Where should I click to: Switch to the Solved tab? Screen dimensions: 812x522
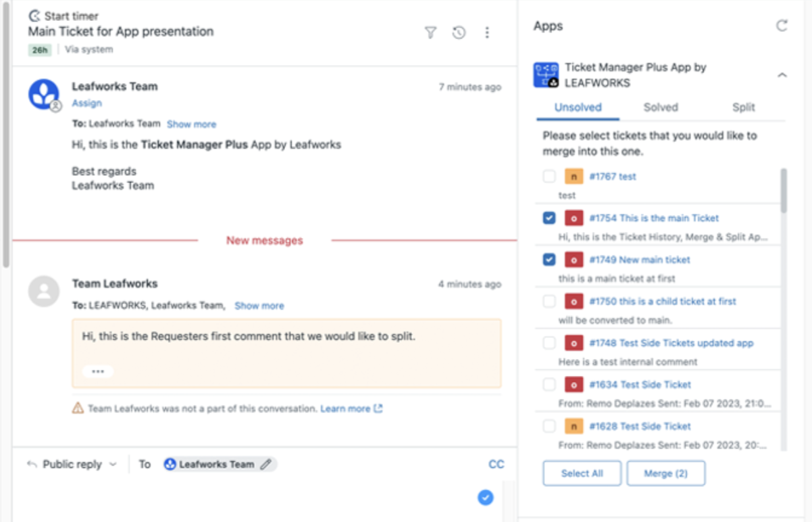661,108
